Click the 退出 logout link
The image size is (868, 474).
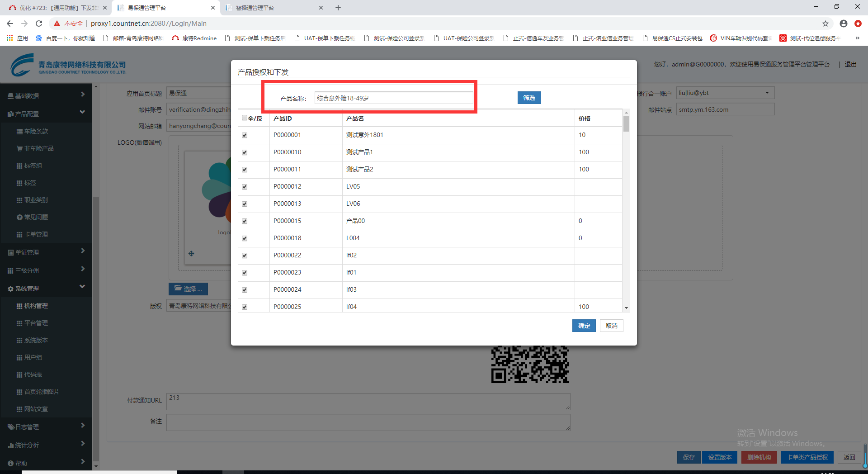point(850,64)
